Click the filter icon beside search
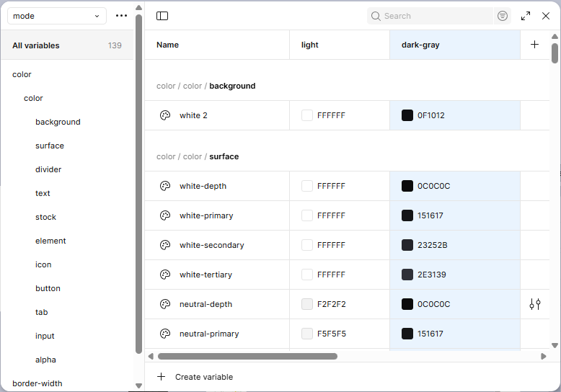561x392 pixels. tap(503, 16)
